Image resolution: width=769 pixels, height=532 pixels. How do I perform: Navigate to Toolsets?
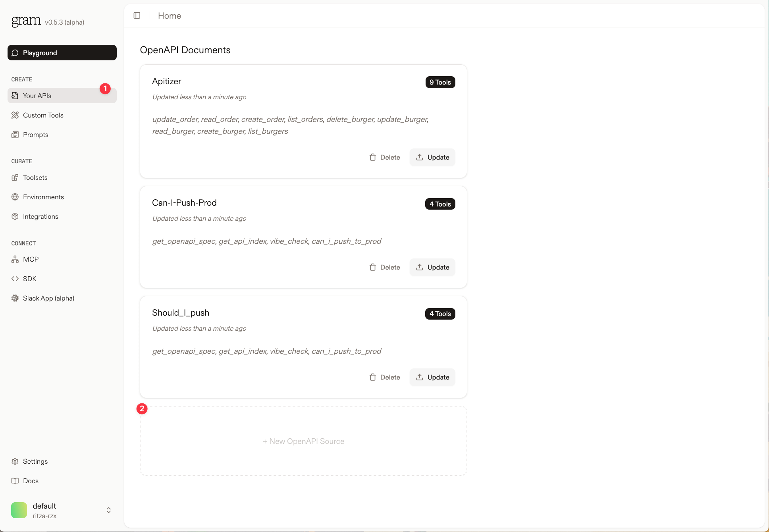pyautogui.click(x=62, y=177)
